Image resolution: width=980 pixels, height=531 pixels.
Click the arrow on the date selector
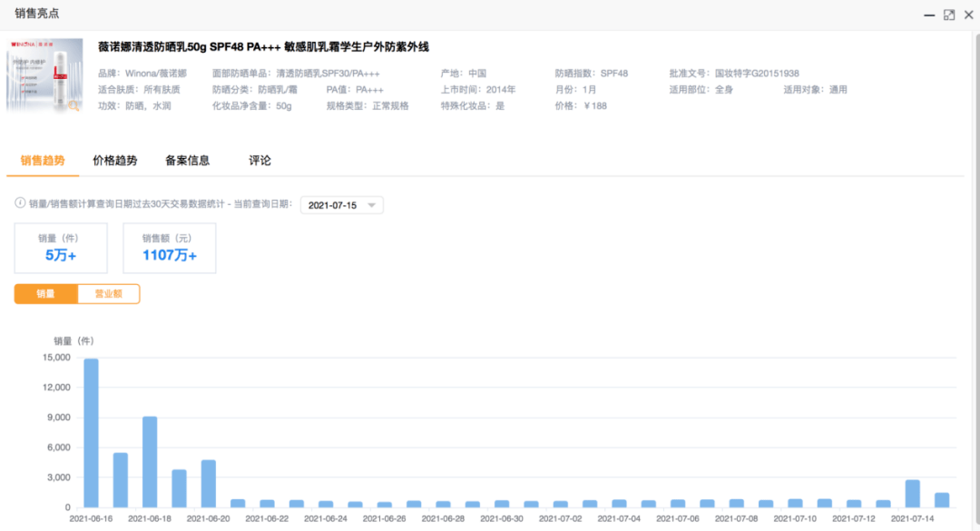[371, 206]
